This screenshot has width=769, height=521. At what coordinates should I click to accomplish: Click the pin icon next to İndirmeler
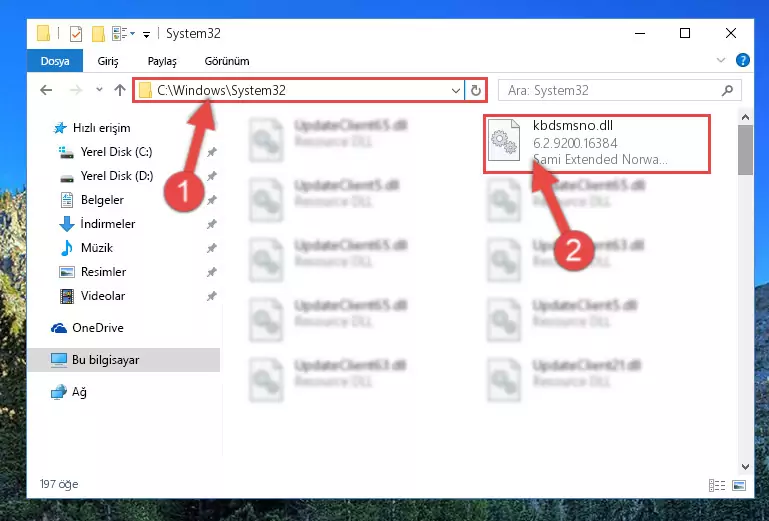pos(211,224)
